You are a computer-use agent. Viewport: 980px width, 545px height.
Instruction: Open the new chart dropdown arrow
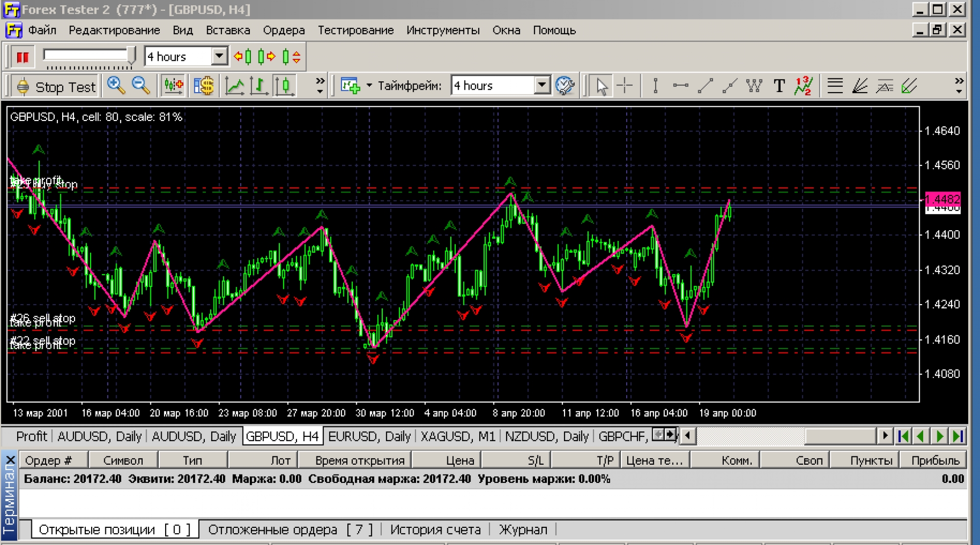pos(369,86)
